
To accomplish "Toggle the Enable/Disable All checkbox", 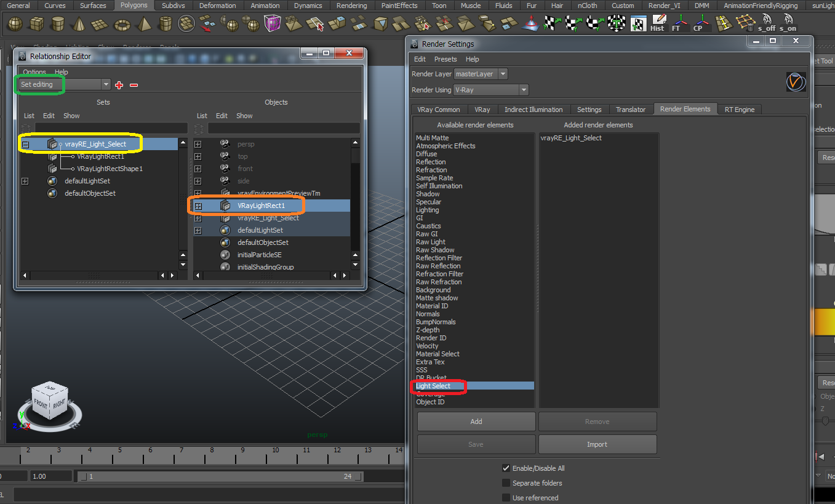I will pos(506,468).
